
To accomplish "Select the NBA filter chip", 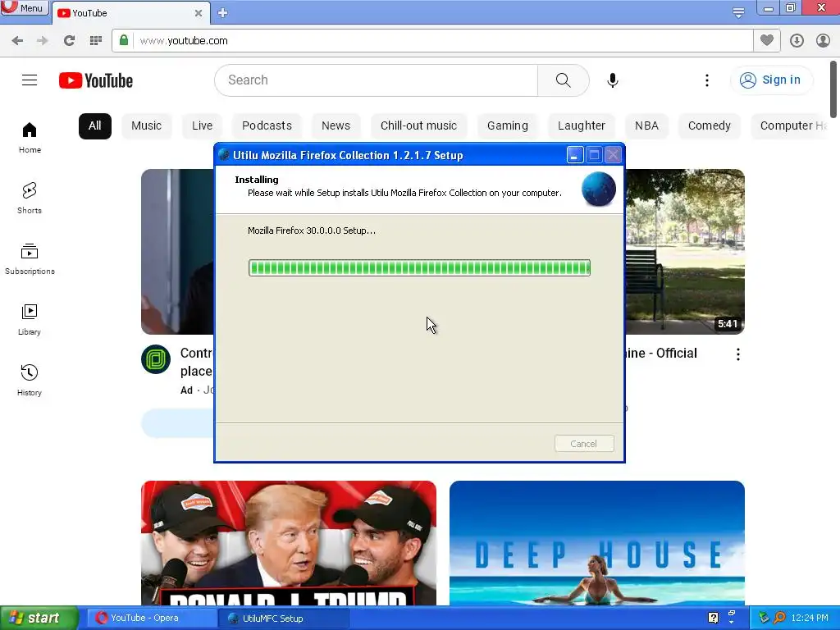I will [x=646, y=126].
